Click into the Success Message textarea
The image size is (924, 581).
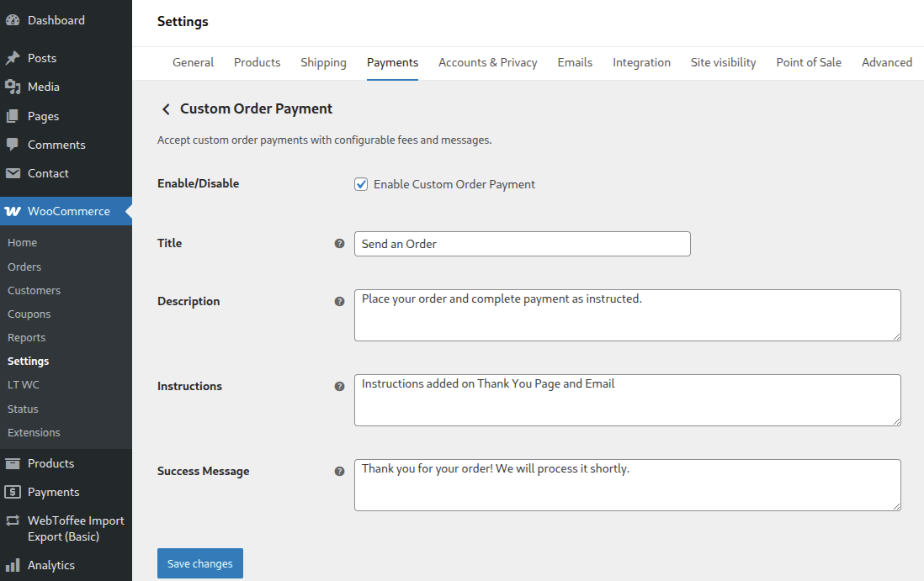tap(628, 485)
